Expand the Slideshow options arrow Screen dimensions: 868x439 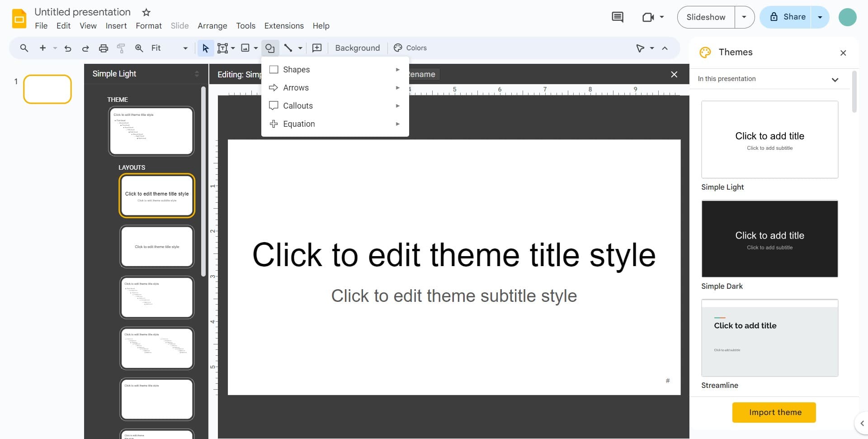pos(744,17)
